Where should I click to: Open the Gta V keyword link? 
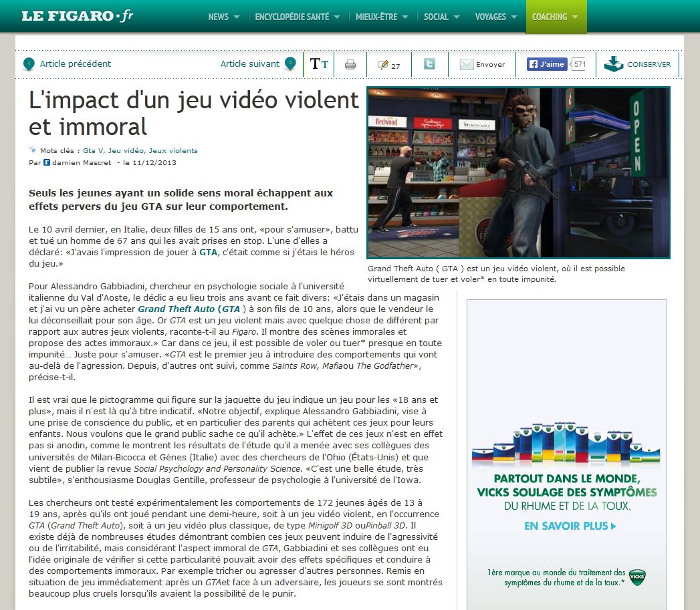click(x=94, y=151)
